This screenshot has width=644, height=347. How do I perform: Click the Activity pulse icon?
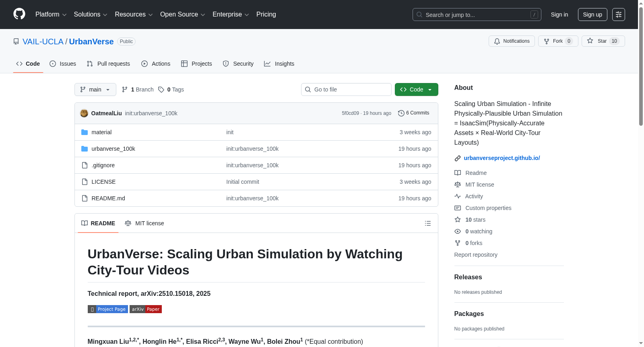point(458,196)
